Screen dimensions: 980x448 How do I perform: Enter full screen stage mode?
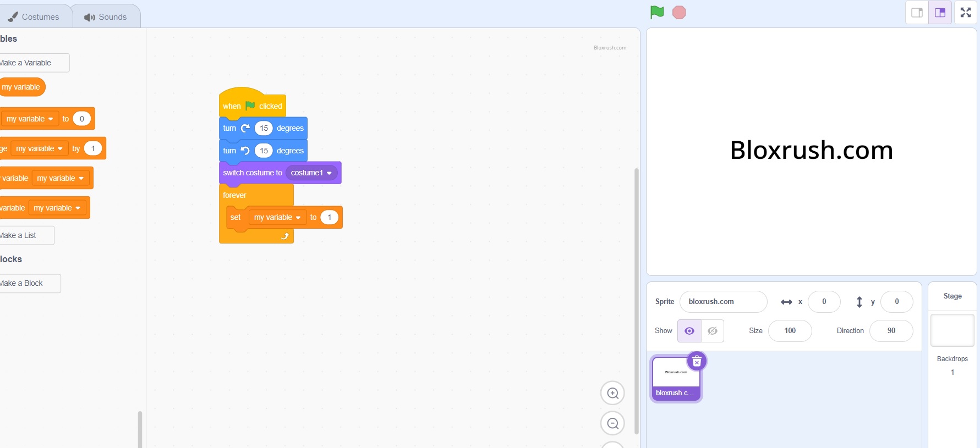tap(966, 13)
